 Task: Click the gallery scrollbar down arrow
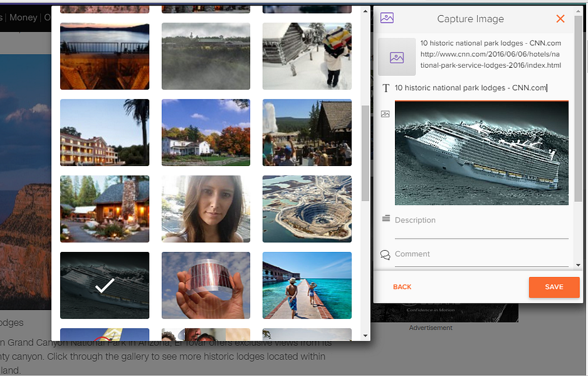click(365, 335)
